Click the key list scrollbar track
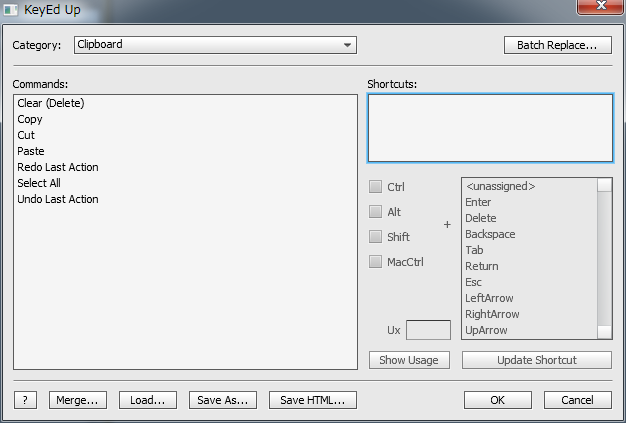Image resolution: width=626 pixels, height=423 pixels. coord(604,259)
